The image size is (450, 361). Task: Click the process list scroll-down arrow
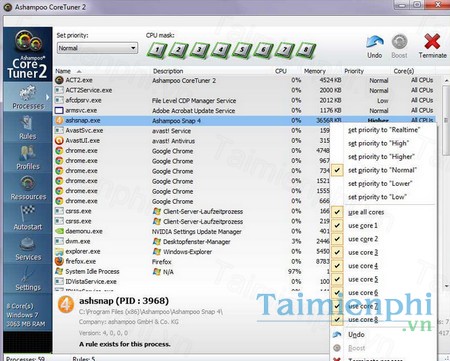pos(446,286)
